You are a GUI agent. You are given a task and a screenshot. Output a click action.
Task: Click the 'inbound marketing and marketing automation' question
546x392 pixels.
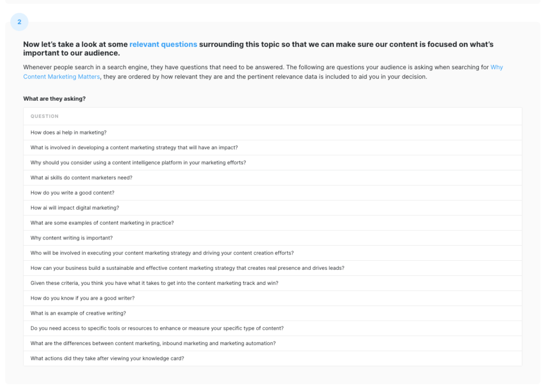coord(153,343)
